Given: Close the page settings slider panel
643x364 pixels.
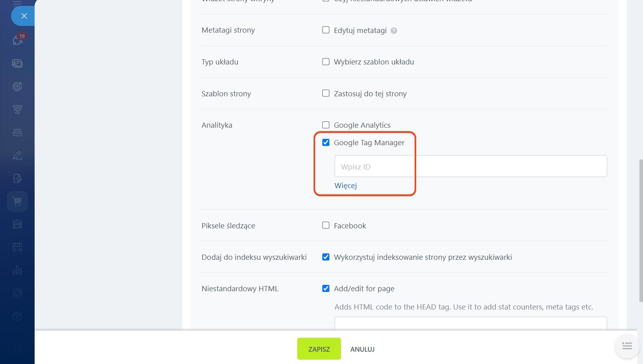Looking at the screenshot, I should [x=24, y=16].
